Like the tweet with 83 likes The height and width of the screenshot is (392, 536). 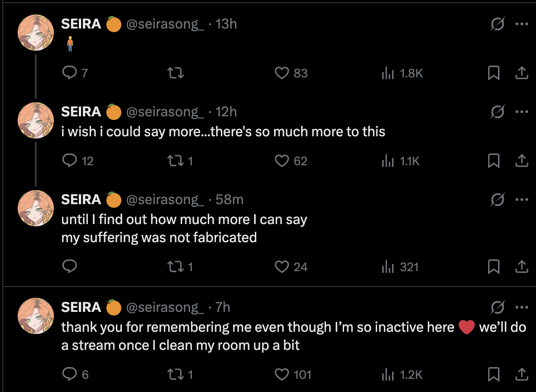282,73
